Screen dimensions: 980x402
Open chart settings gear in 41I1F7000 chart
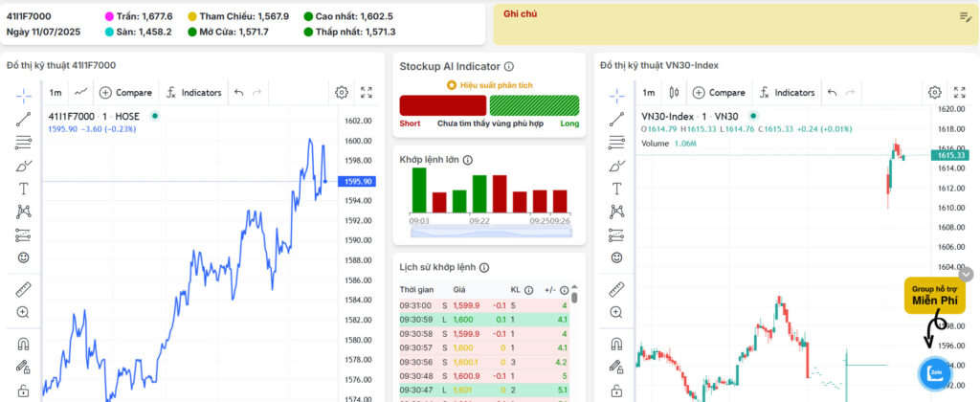click(342, 93)
